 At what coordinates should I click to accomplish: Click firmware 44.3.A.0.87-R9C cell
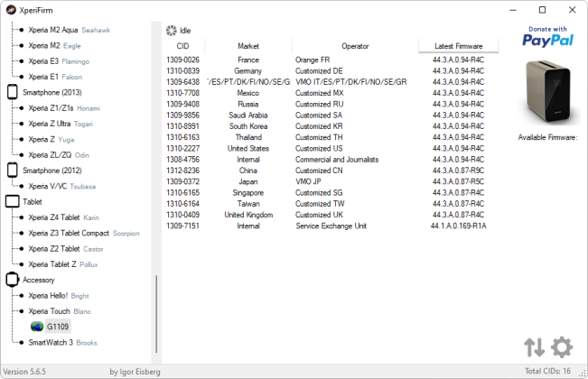coord(458,171)
